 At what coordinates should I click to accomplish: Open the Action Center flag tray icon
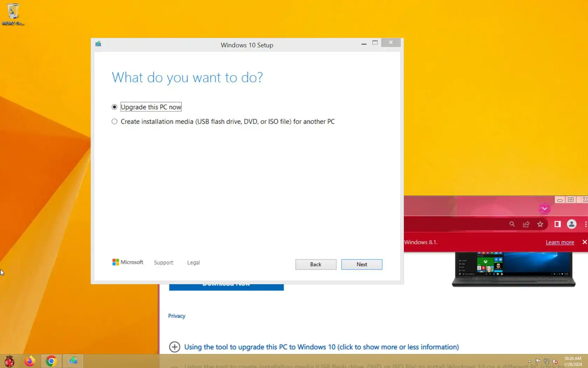[538, 361]
